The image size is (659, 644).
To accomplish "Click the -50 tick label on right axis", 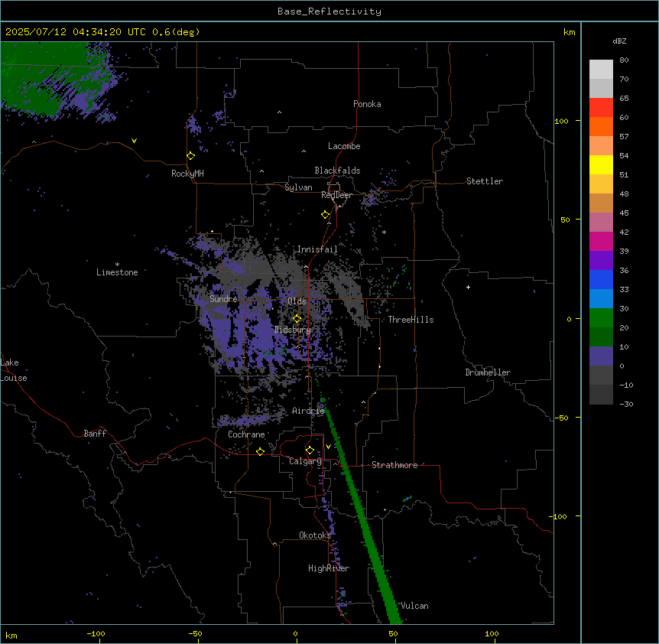I will (561, 418).
